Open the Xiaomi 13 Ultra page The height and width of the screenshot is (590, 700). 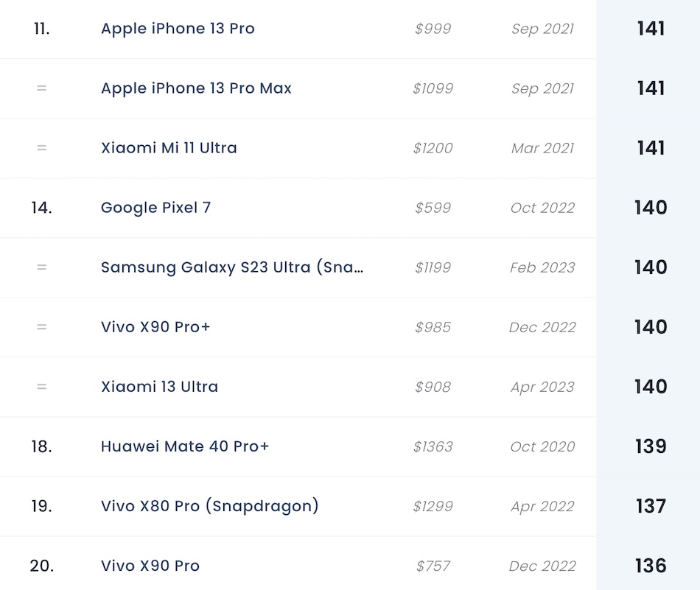point(159,387)
